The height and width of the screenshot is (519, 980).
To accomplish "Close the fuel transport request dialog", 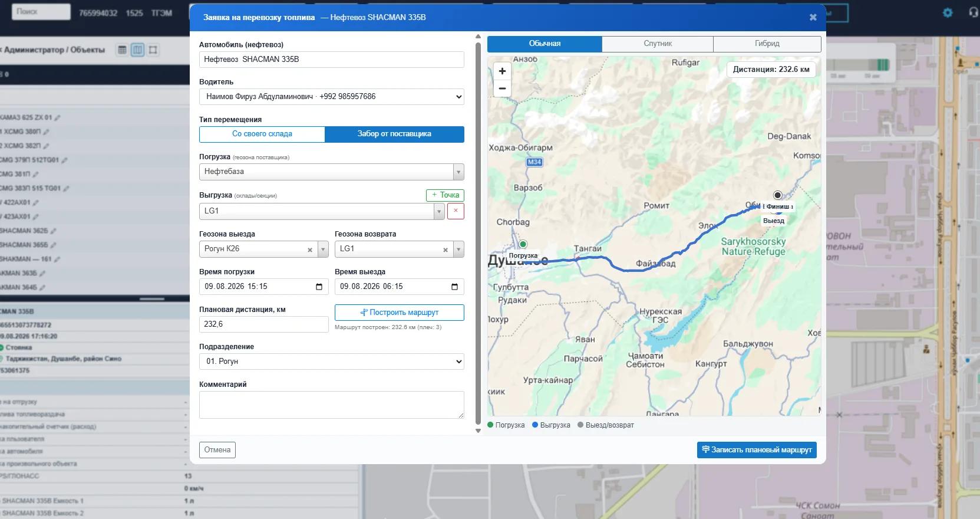I will (813, 18).
